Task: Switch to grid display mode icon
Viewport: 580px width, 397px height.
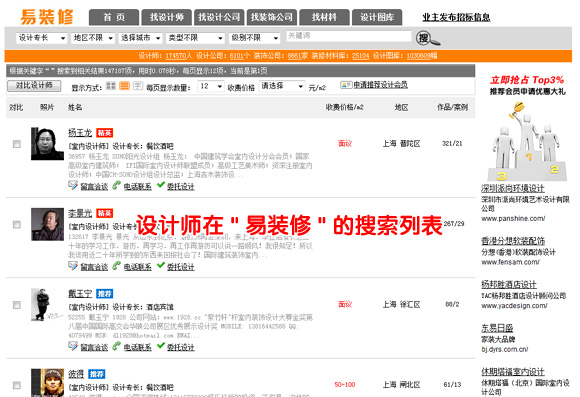Action: (x=111, y=86)
